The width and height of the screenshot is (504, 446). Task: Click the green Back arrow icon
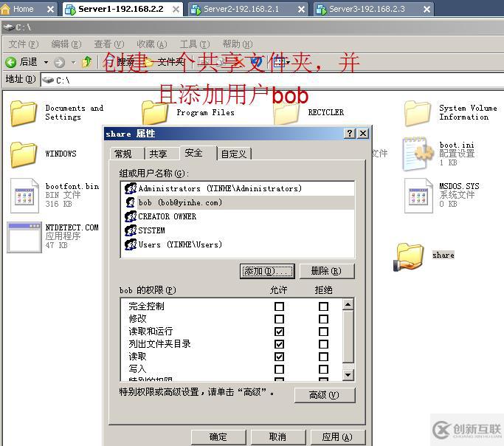pyautogui.click(x=10, y=62)
